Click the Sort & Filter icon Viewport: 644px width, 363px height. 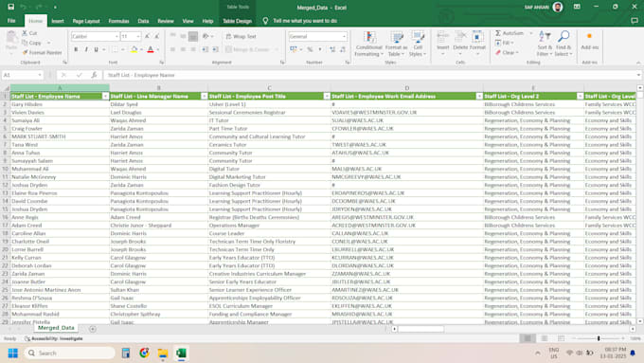(x=545, y=37)
